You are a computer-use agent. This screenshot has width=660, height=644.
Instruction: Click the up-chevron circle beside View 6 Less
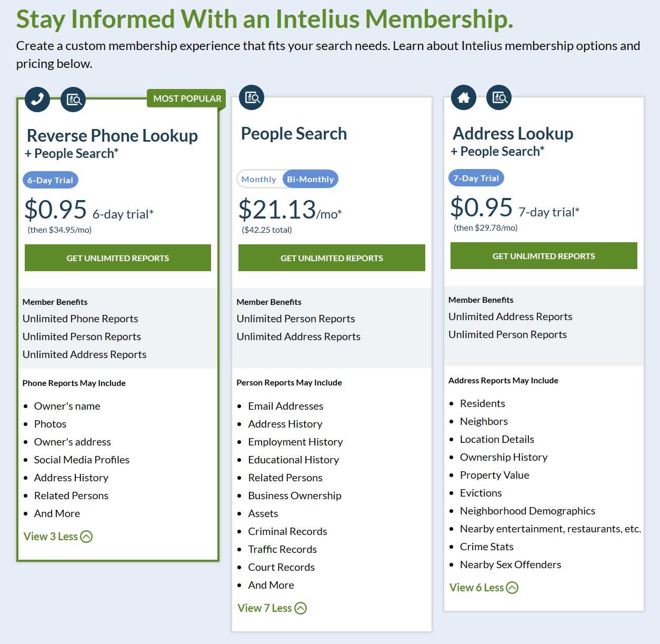click(x=512, y=588)
